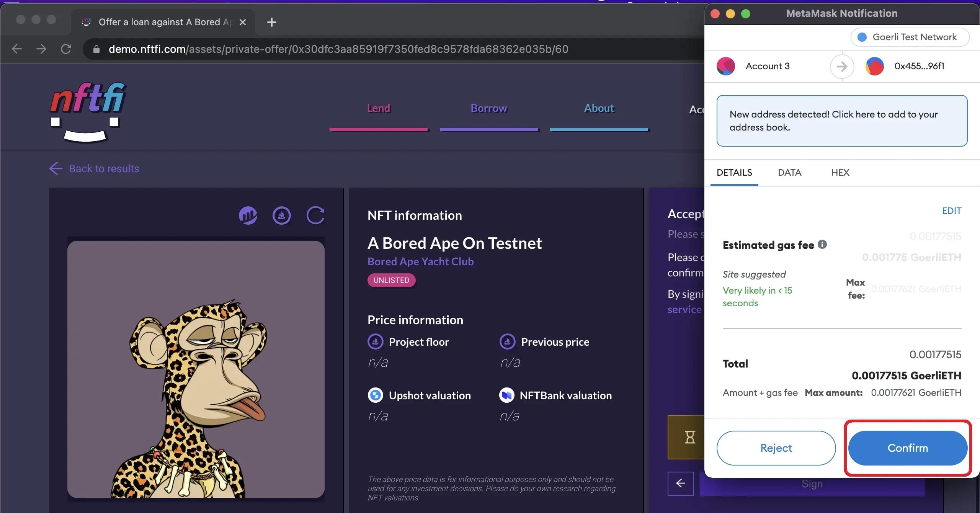The image size is (980, 513).
Task: Click the tab favicon of nftfi
Action: pyautogui.click(x=86, y=22)
